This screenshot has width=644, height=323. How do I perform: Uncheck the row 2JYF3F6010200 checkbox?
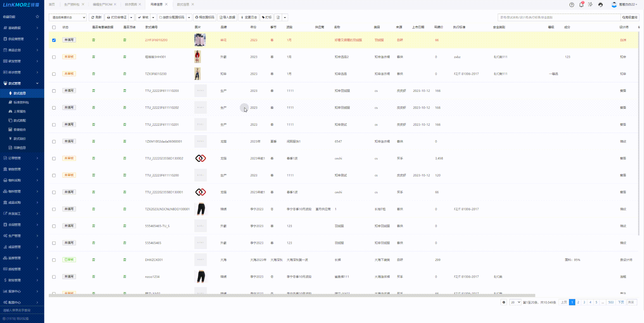54,40
